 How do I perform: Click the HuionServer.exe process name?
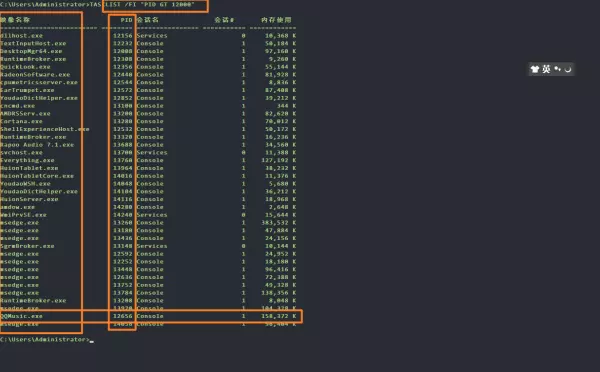(29, 199)
